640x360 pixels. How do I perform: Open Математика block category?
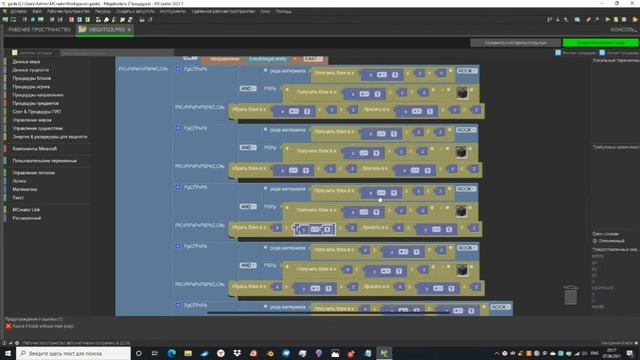coord(24,189)
